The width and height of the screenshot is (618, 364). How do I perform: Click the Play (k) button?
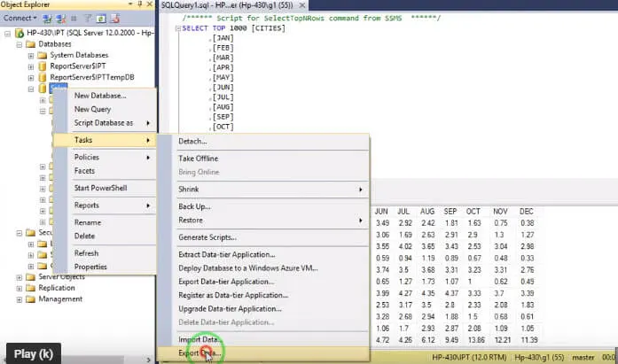[34, 353]
